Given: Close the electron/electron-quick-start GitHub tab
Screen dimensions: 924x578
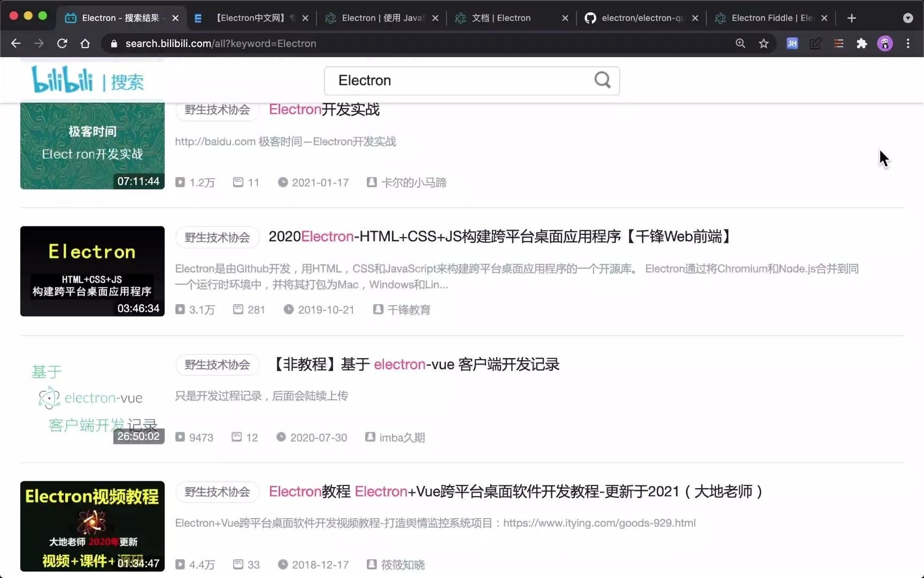Looking at the screenshot, I should click(695, 18).
